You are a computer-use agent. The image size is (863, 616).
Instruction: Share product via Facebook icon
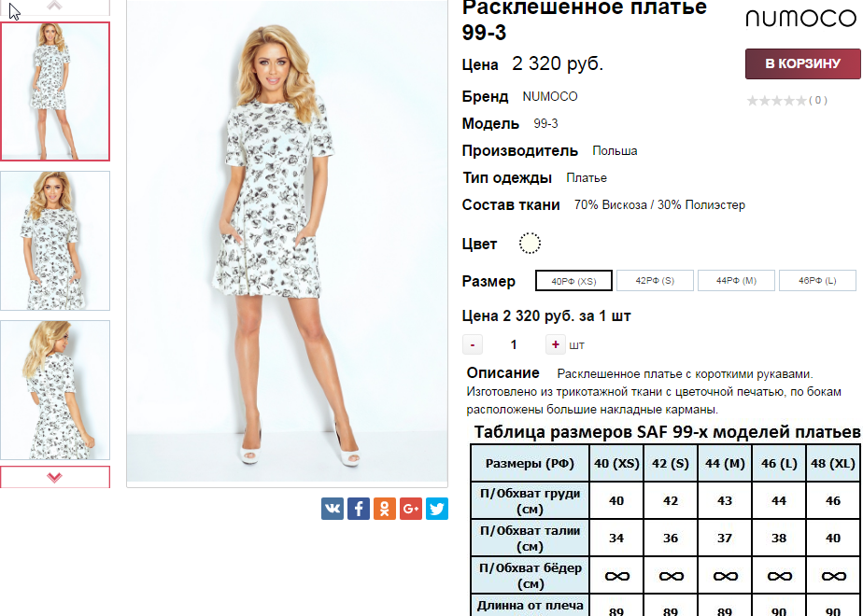359,508
